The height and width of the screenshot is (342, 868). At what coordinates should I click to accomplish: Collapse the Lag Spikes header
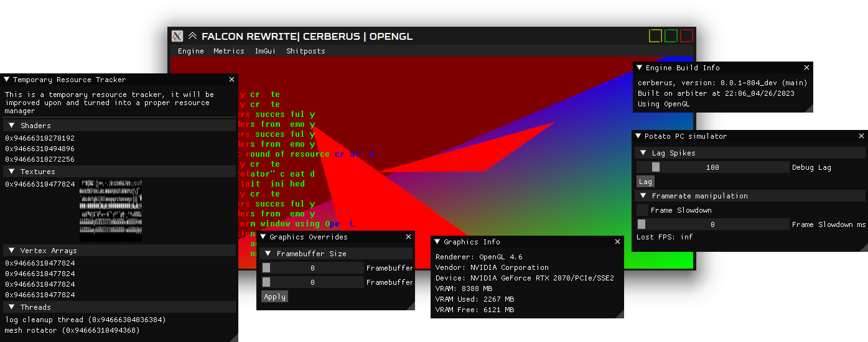pos(643,153)
